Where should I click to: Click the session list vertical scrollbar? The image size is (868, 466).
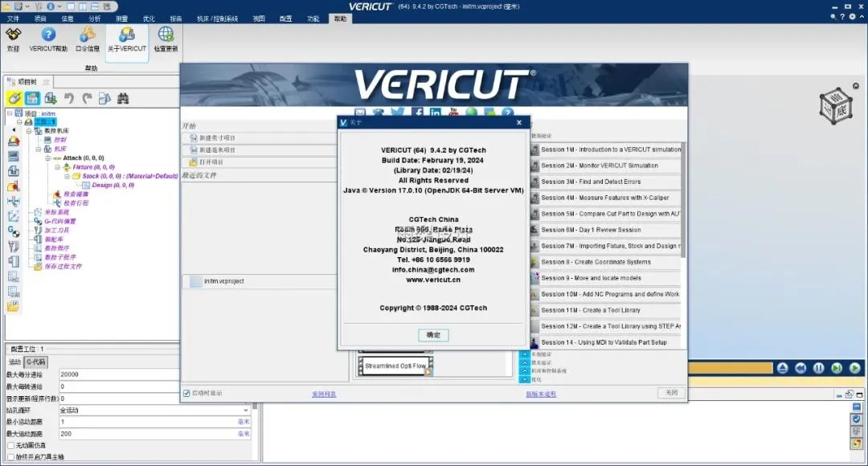(x=683, y=200)
